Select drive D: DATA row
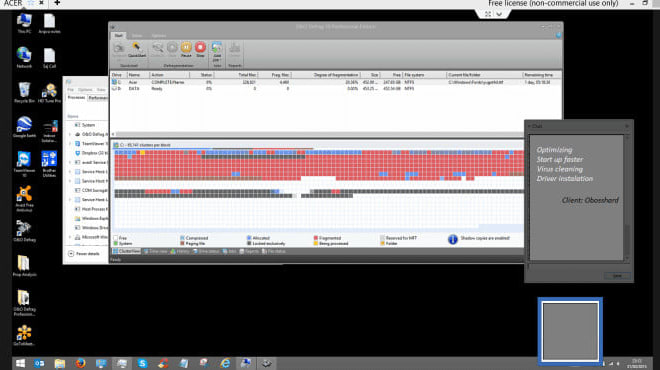Screen dimensions: 660x370 pyautogui.click(x=336, y=88)
